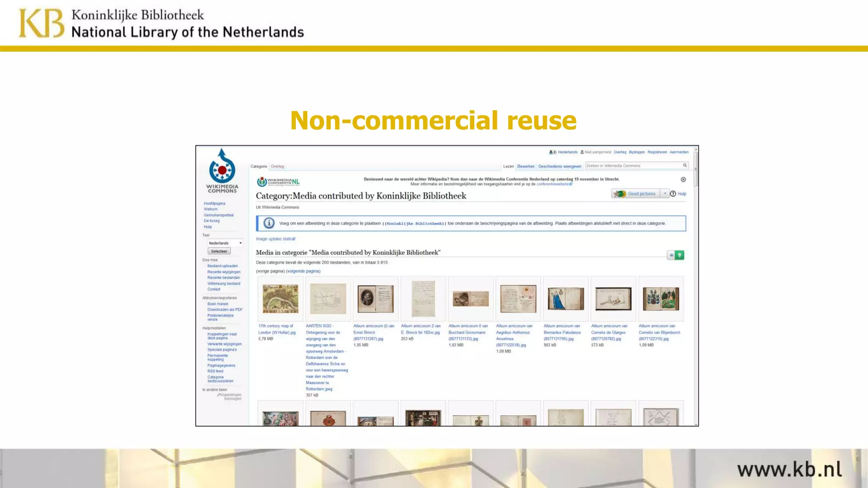The image size is (868, 488).
Task: Click the Registreren link
Action: [x=657, y=152]
